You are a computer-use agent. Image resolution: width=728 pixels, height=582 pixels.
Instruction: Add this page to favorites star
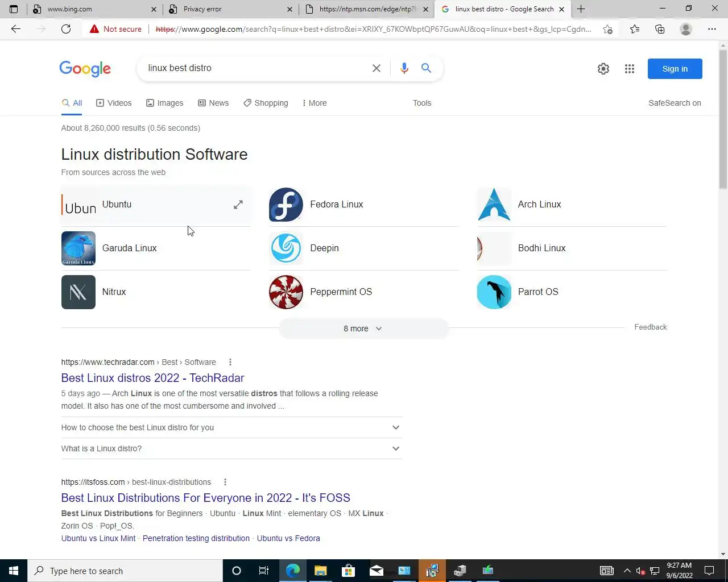point(607,29)
